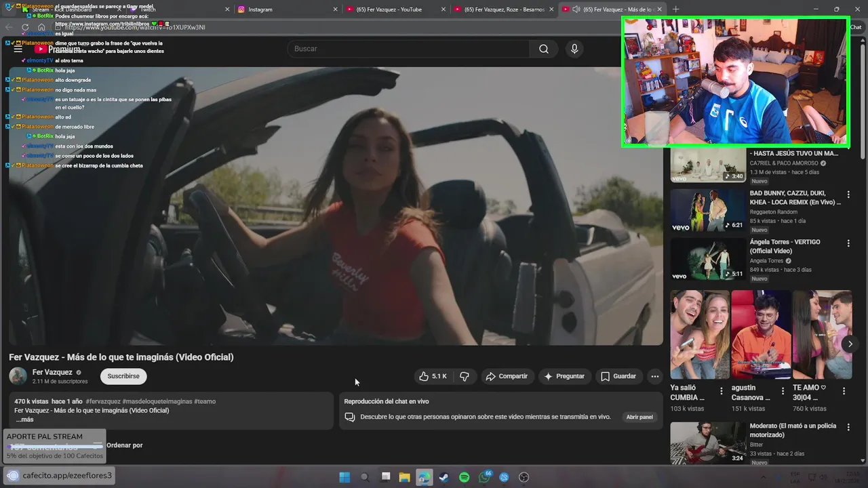Screen dimensions: 868x488
Task: Save video with the Guardar button
Action: 618,376
